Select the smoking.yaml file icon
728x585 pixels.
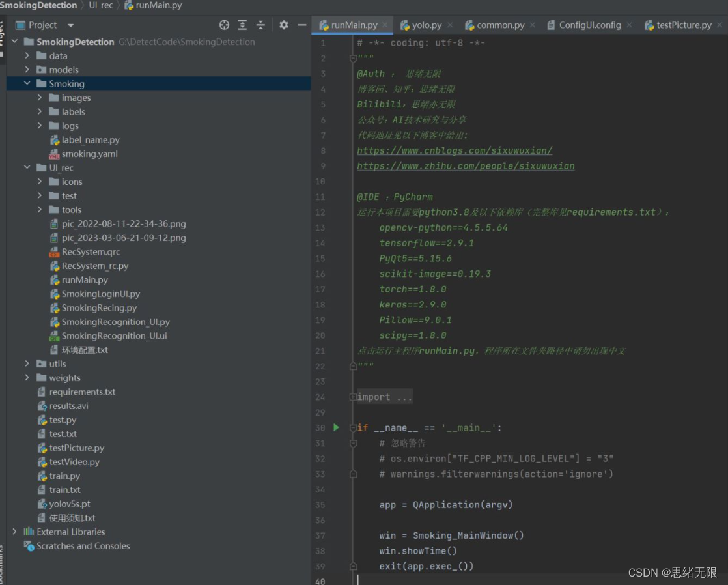54,154
